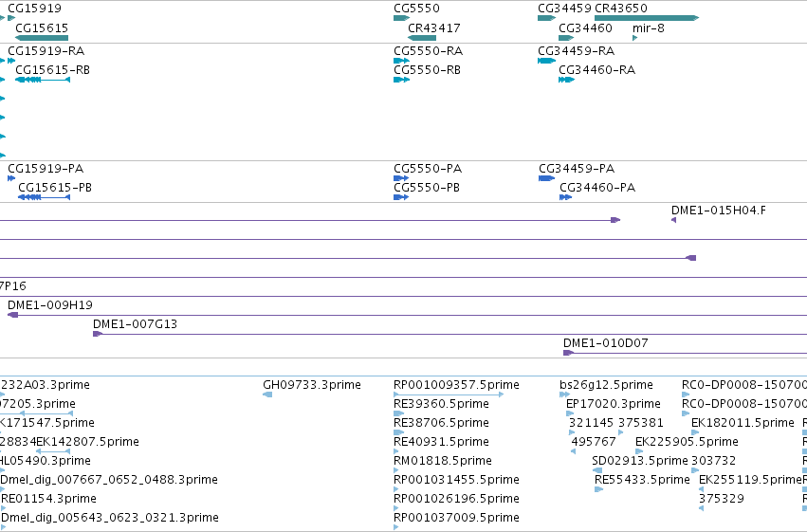Select EST bs26g12.5prime
Screen dimensions: 807x532
[564, 394]
